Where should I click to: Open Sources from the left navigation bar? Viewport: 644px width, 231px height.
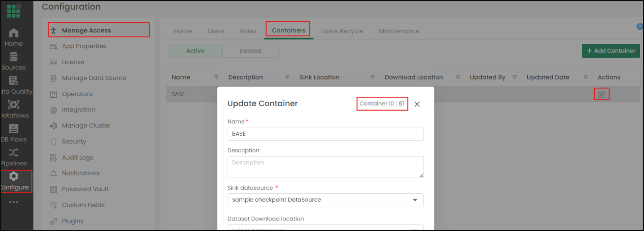click(x=14, y=61)
